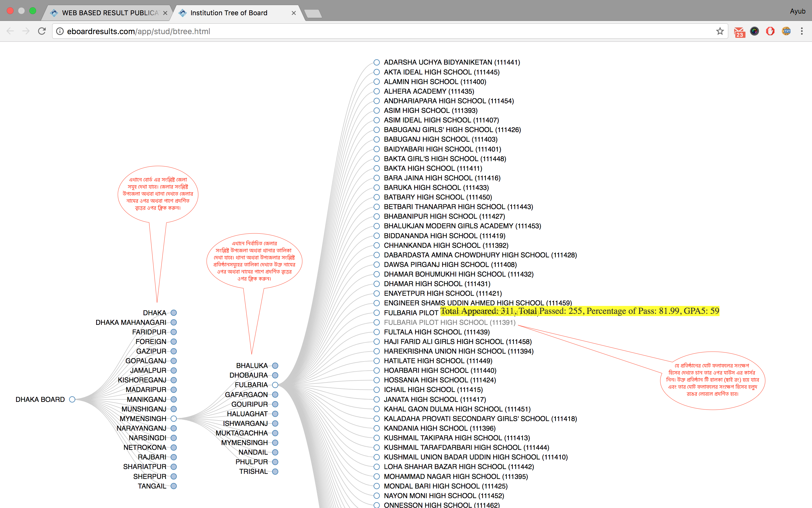Click circle beside FULTALA HIGH SCHOOL

click(376, 332)
